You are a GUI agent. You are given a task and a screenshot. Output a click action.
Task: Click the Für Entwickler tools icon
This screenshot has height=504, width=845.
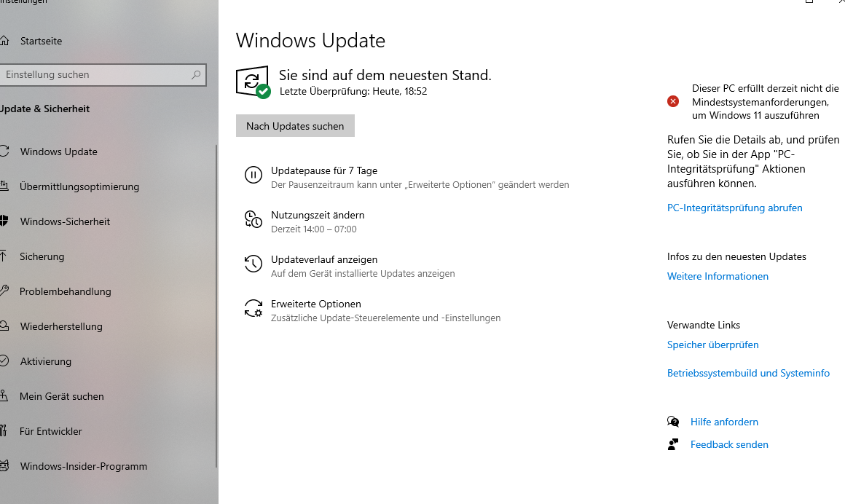click(x=3, y=430)
